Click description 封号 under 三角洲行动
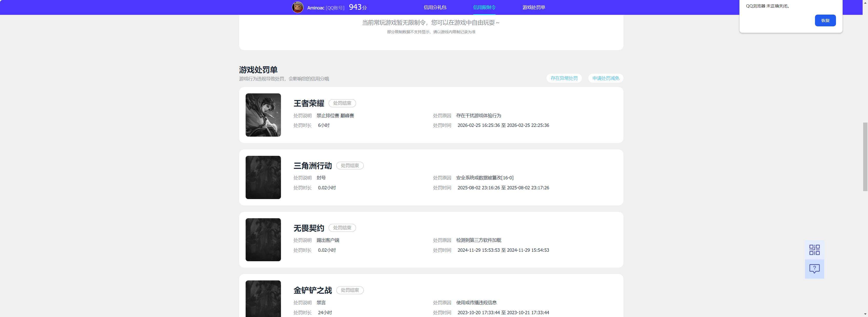The width and height of the screenshot is (868, 317). (321, 178)
